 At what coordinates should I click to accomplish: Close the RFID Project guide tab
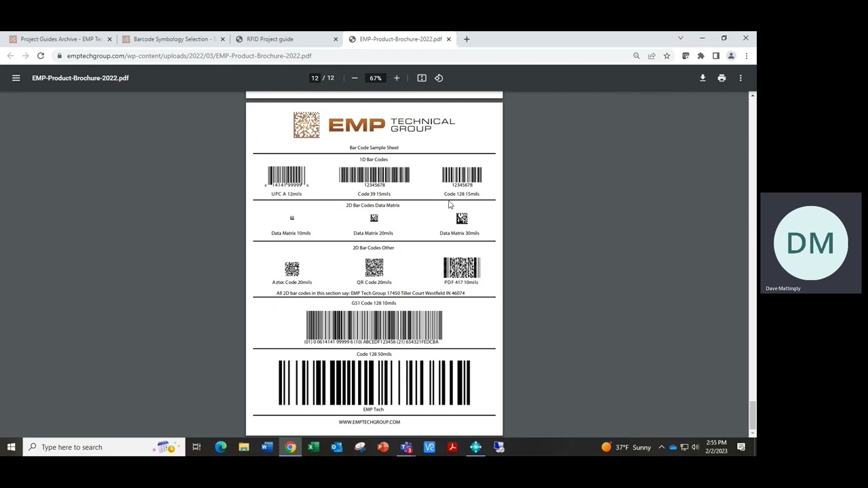coord(335,39)
